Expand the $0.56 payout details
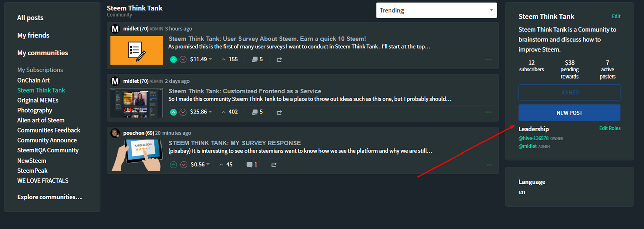This screenshot has height=229, width=644. click(200, 164)
